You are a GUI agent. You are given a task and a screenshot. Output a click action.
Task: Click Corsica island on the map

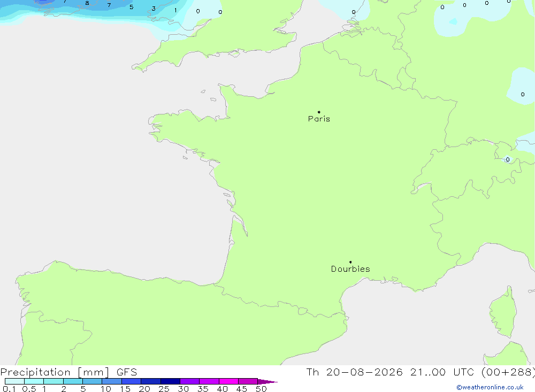[503, 312]
